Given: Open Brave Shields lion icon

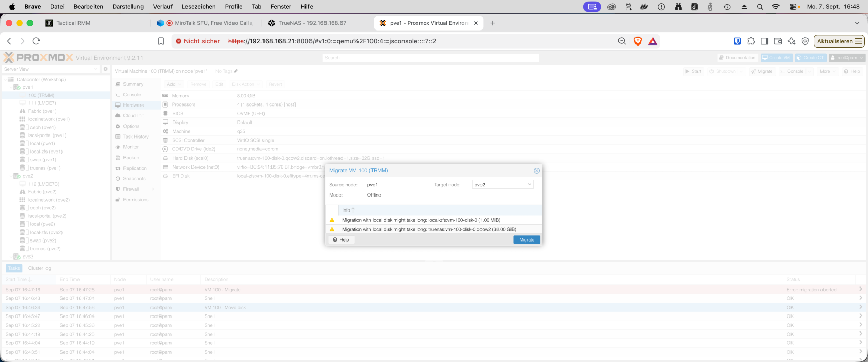Looking at the screenshot, I should (x=638, y=41).
